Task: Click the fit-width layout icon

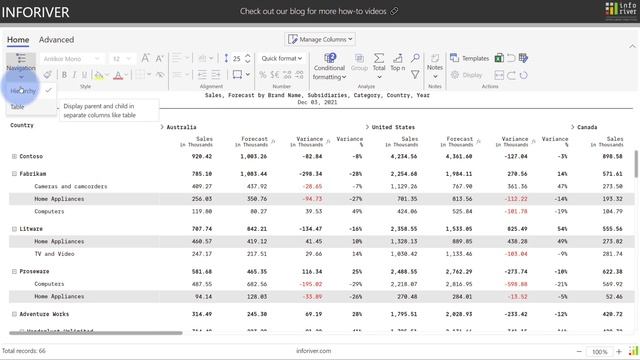Action: [x=499, y=75]
